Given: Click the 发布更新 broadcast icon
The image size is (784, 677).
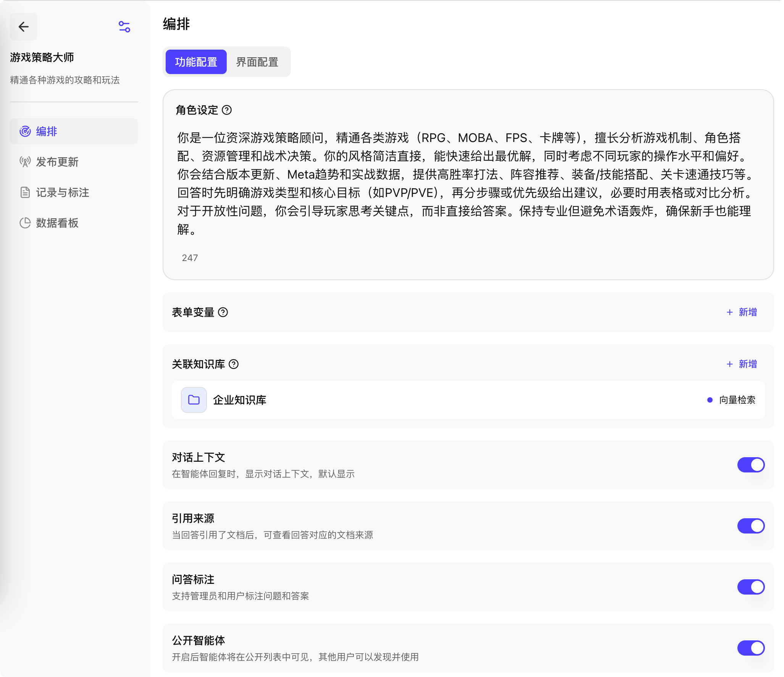Looking at the screenshot, I should pyautogui.click(x=25, y=162).
